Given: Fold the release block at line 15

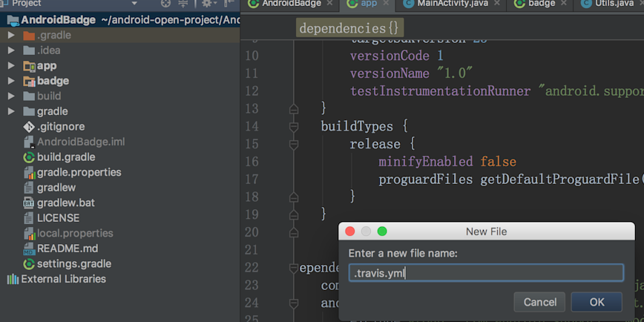Looking at the screenshot, I should point(293,144).
